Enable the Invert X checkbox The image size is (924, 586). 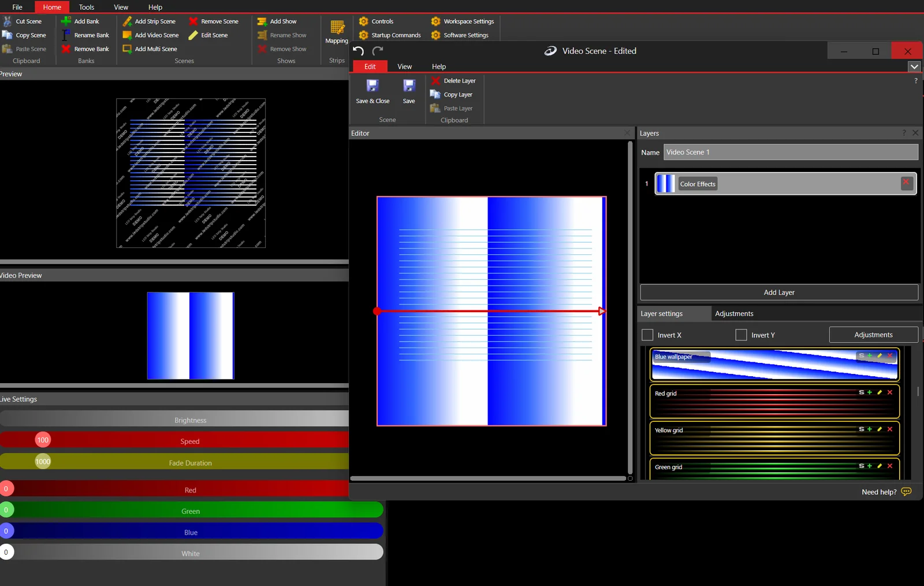point(647,335)
